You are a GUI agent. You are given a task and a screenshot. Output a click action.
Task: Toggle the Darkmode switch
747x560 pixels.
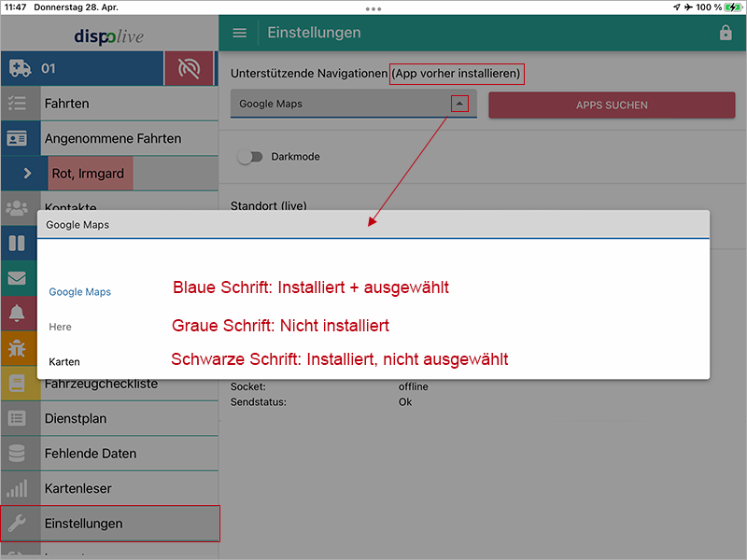click(x=250, y=157)
